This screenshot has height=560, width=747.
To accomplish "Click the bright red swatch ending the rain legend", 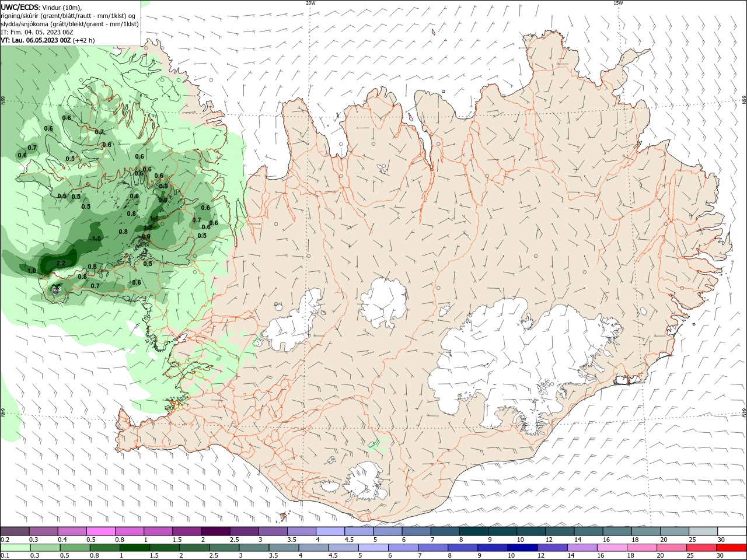I will click(731, 548).
